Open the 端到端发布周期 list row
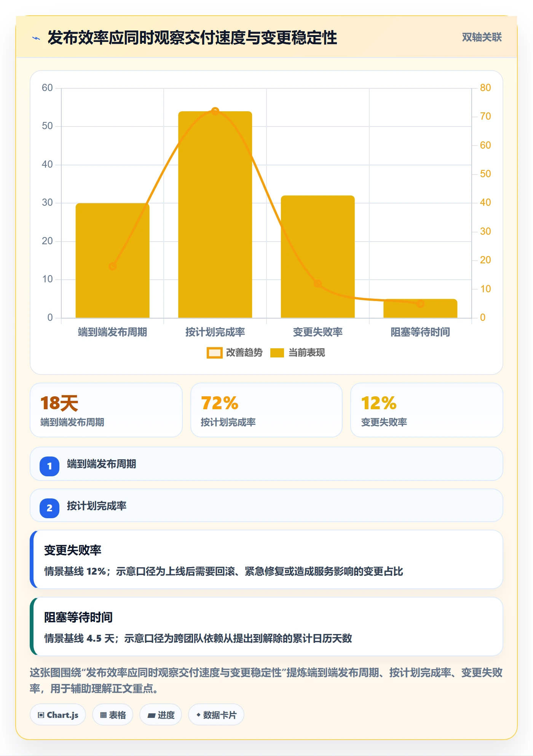This screenshot has height=756, width=533. 266,464
